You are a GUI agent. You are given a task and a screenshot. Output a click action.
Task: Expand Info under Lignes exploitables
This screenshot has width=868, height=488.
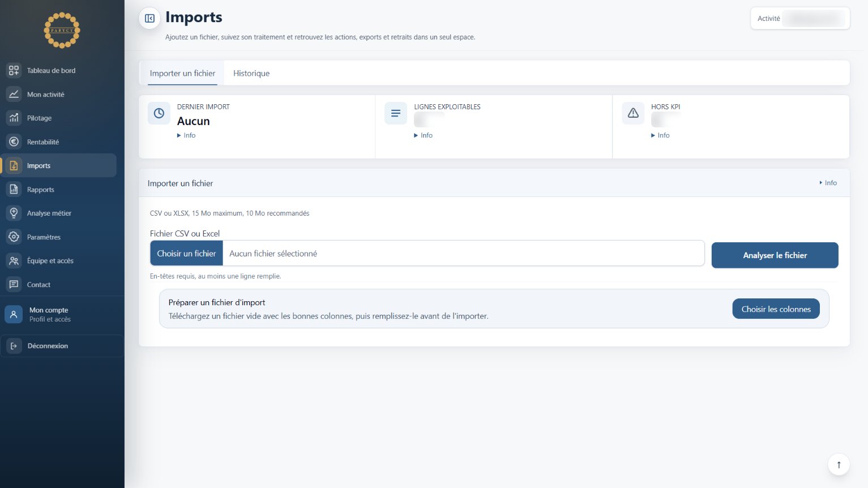(424, 135)
